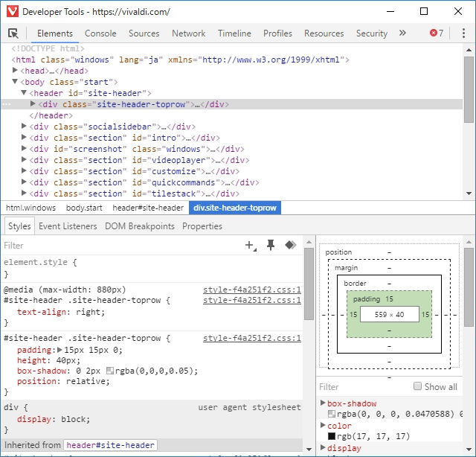Screen dimensions: 476x457
Task: Open the Properties pane tab
Action: (202, 226)
